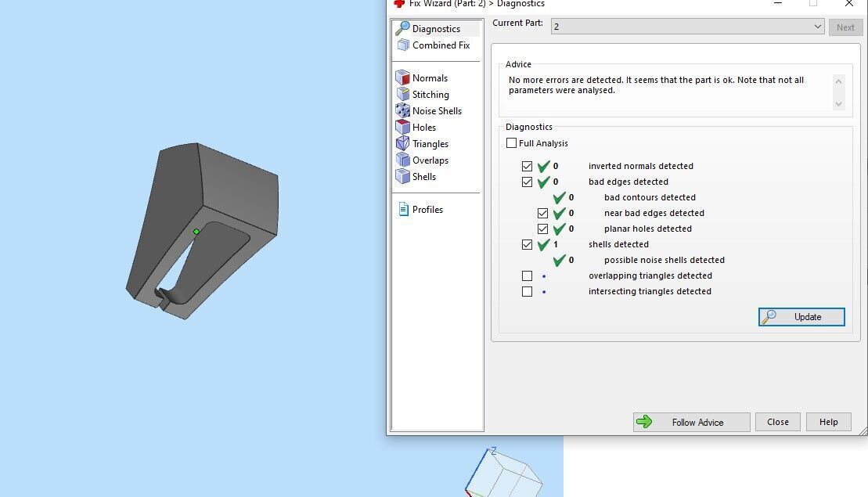The height and width of the screenshot is (497, 868).
Task: Select Combined Fix label in sidebar
Action: click(441, 45)
